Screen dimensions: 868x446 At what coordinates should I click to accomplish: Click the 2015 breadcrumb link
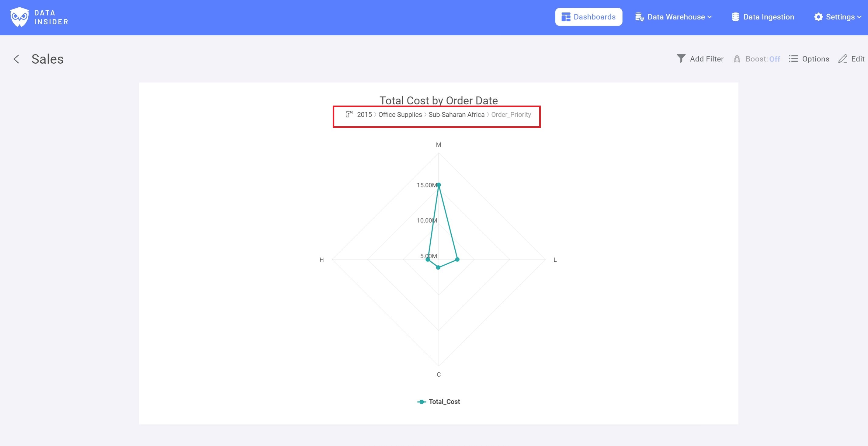pyautogui.click(x=364, y=115)
